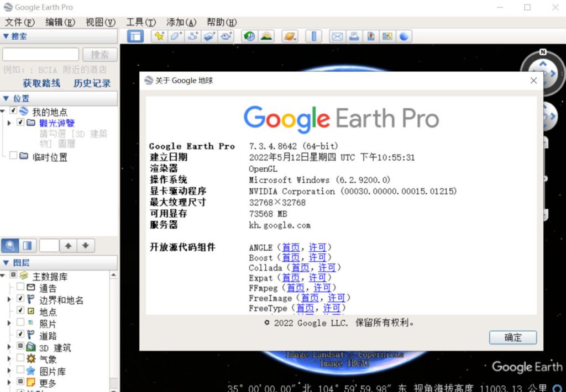Viewport: 566px width, 392px height.
Task: Click the Add Placemark pushpin icon
Action: pos(160,36)
